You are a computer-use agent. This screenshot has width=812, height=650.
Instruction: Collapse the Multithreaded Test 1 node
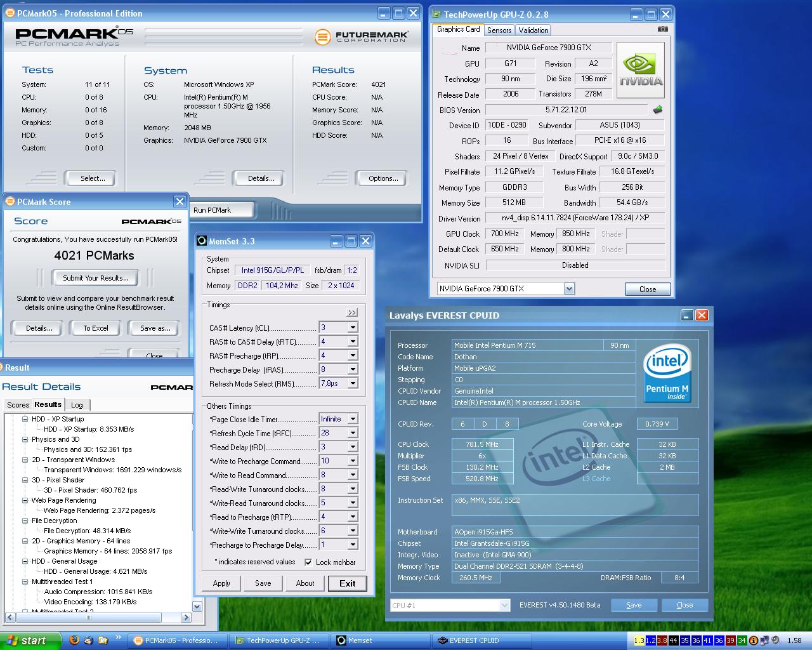click(x=25, y=581)
